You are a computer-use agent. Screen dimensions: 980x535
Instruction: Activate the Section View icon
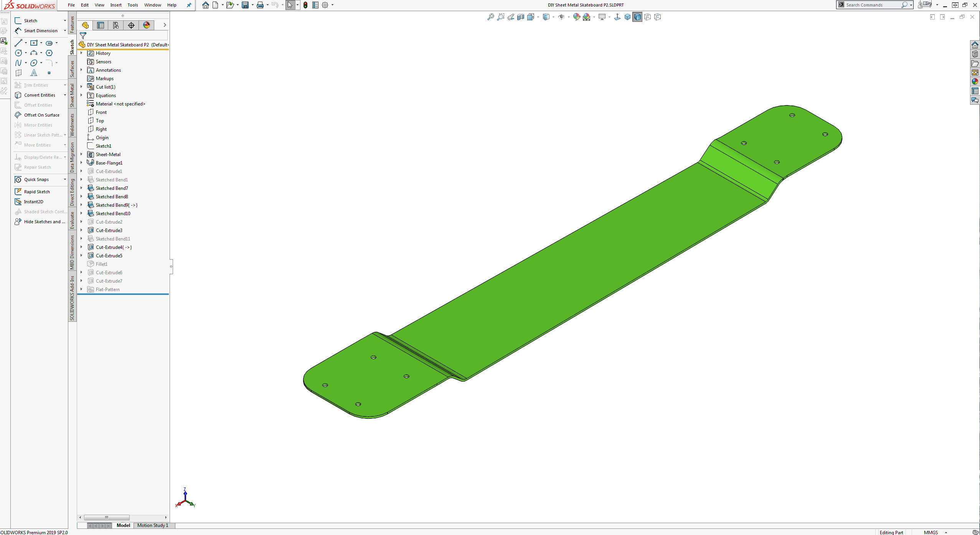[x=521, y=17]
